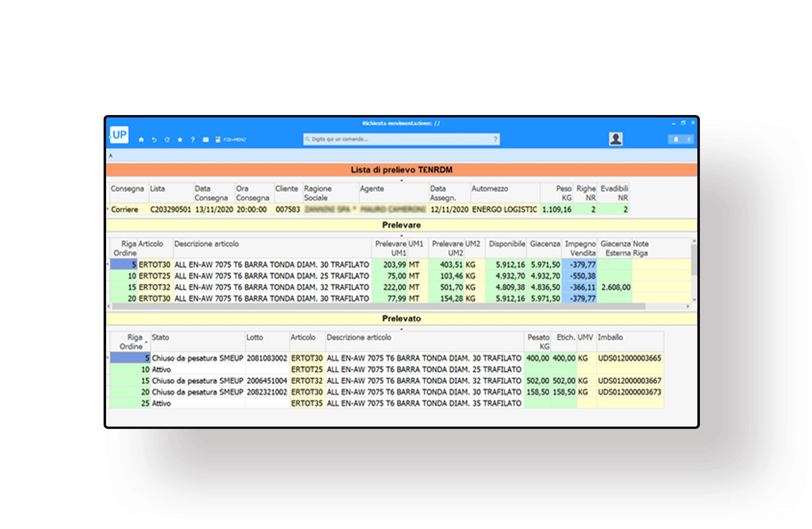
Task: Expand the small arrow under Lista di prelievo
Action: [x=401, y=181]
